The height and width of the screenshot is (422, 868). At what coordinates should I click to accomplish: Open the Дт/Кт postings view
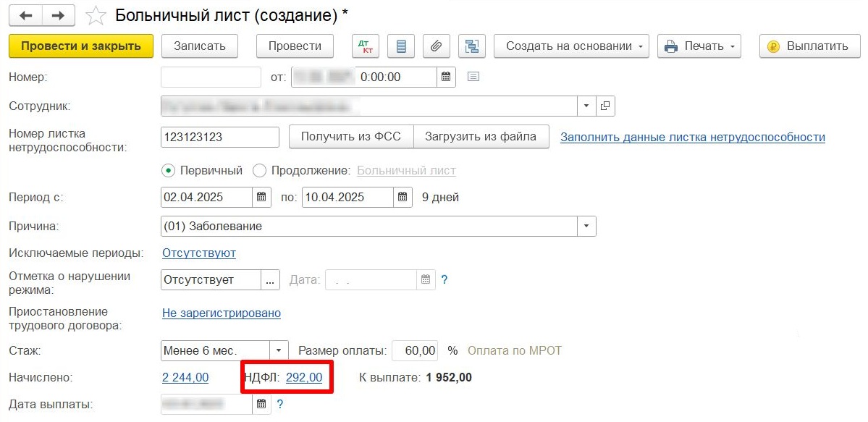(366, 46)
